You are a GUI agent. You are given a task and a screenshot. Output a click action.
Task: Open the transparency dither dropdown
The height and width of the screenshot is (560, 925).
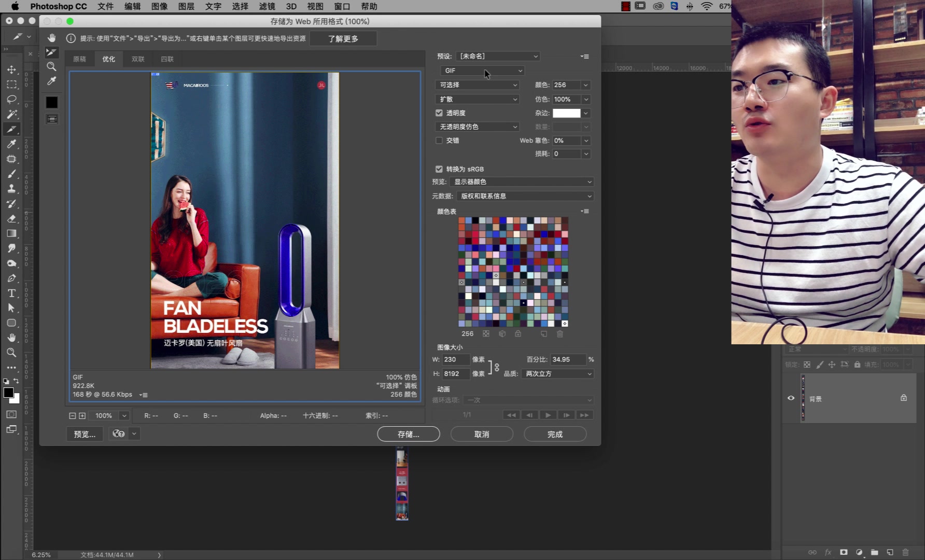pyautogui.click(x=477, y=127)
